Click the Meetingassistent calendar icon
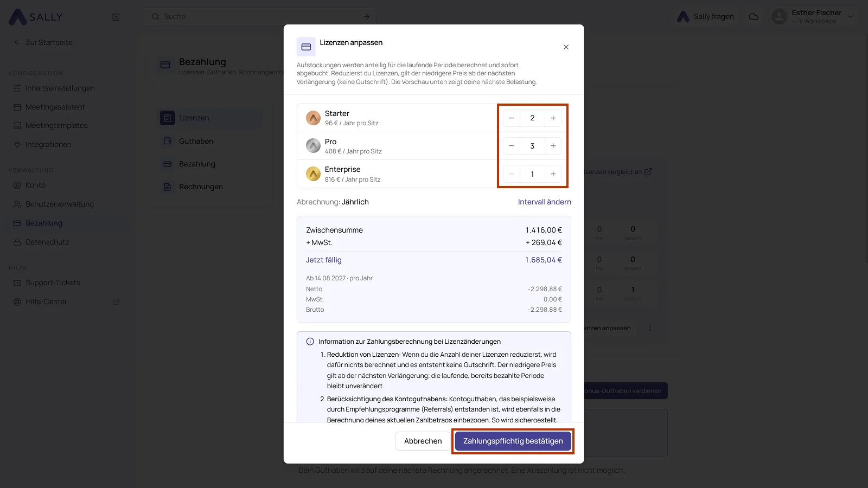 click(x=17, y=107)
